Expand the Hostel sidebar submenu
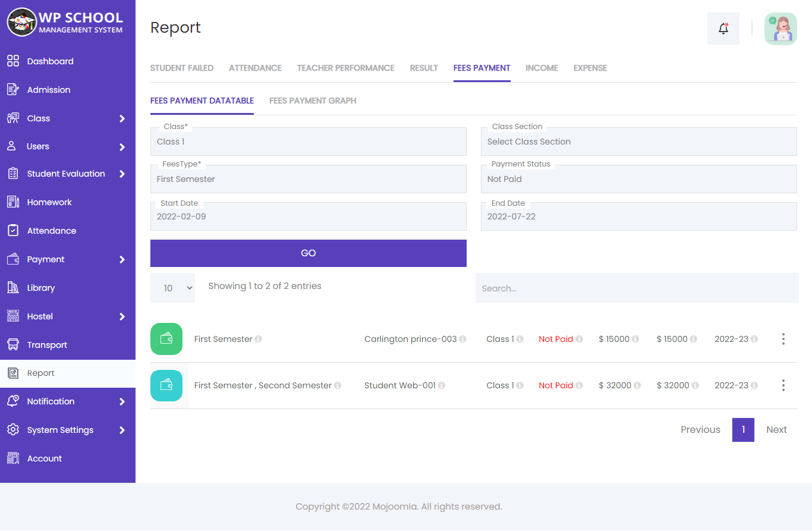 tap(122, 316)
